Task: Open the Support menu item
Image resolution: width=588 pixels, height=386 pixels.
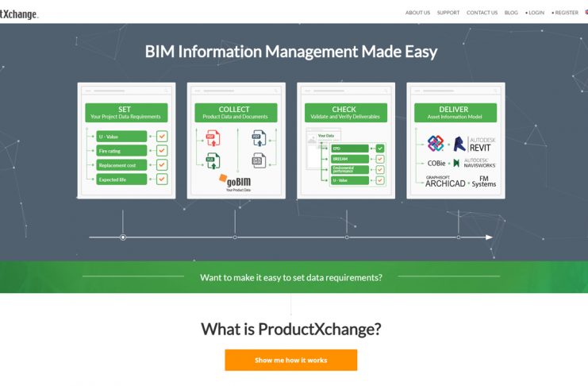Action: 448,13
